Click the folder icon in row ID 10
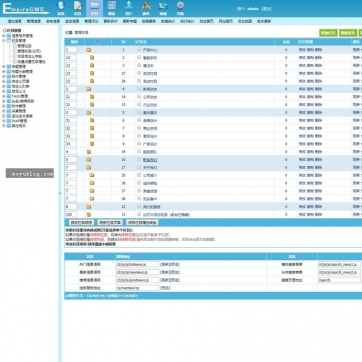Image resolution: width=362 pixels, height=362 pixels. [x=89, y=160]
